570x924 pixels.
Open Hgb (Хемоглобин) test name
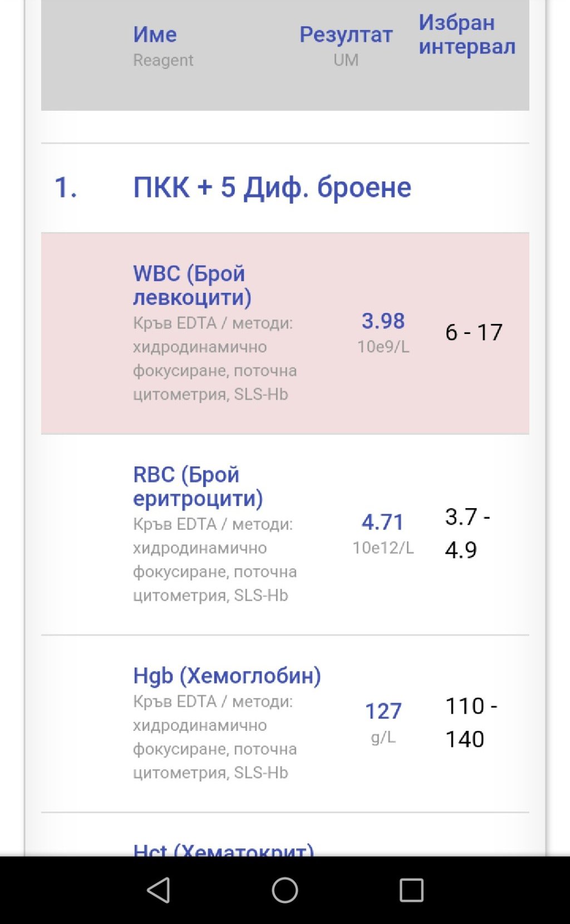[227, 676]
